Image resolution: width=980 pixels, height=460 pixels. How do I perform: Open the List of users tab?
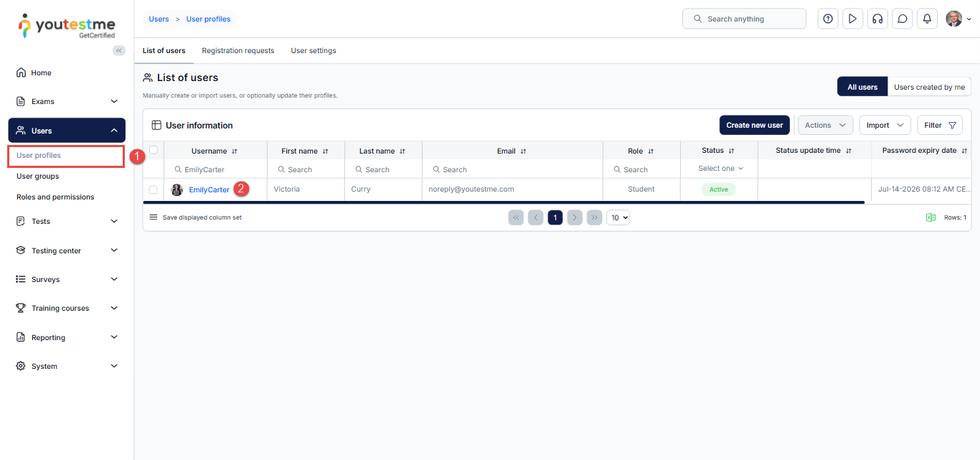(164, 51)
